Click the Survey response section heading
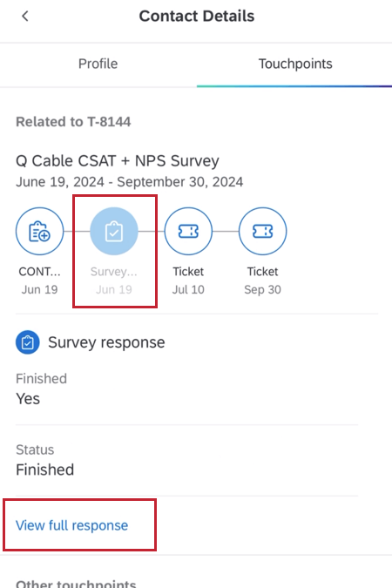The height and width of the screenshot is (588, 392). coord(106,342)
